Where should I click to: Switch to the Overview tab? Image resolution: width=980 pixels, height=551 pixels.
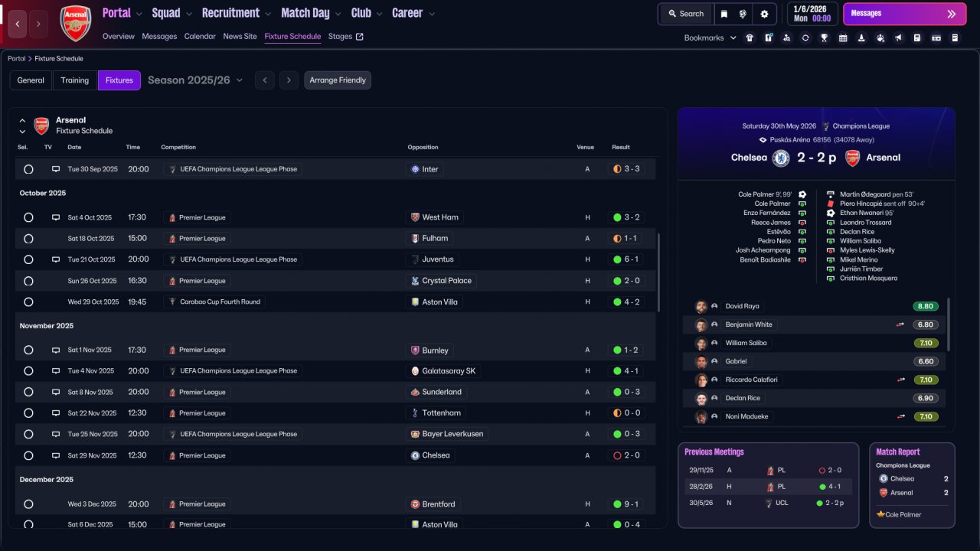tap(119, 36)
